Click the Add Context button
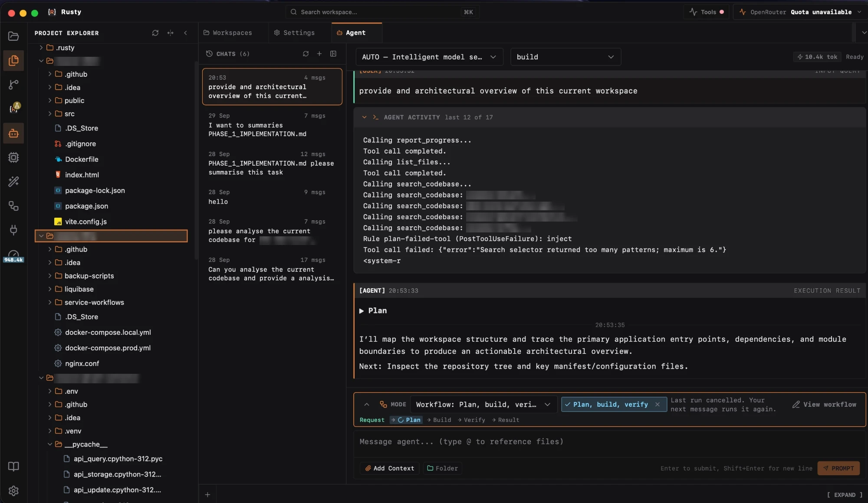This screenshot has width=868, height=503. 389,468
